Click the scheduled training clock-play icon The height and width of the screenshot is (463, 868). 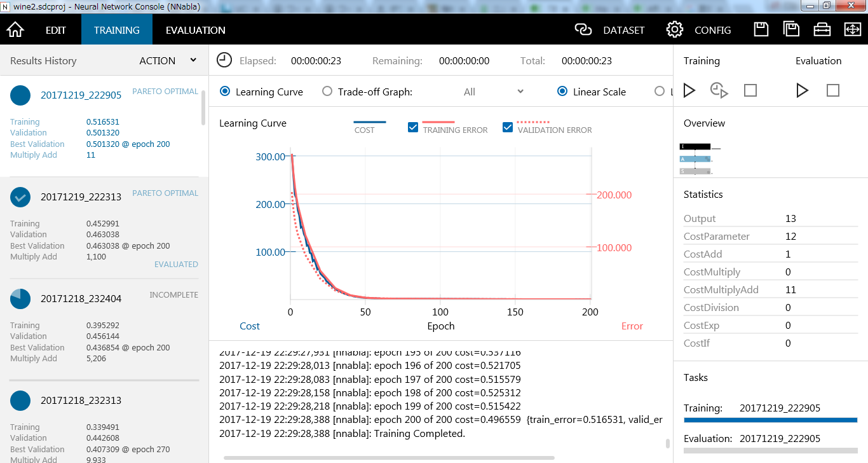tap(719, 90)
